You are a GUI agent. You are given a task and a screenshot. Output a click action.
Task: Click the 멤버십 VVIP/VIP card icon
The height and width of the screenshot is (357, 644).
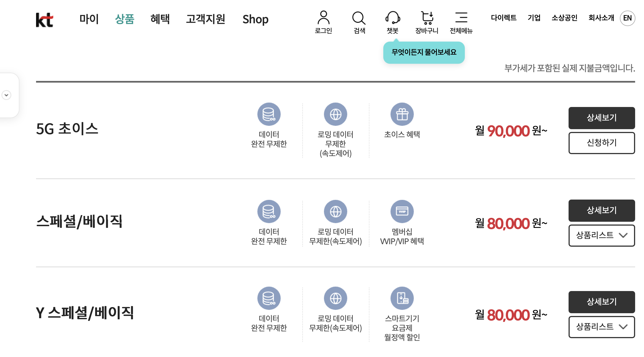pyautogui.click(x=402, y=211)
